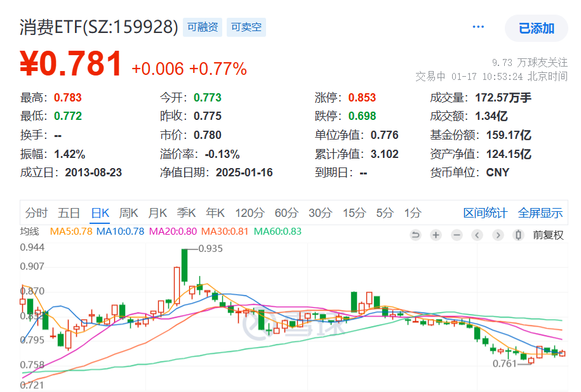
Task: Toggle the 可卖空 short selling tag
Action: (x=246, y=27)
